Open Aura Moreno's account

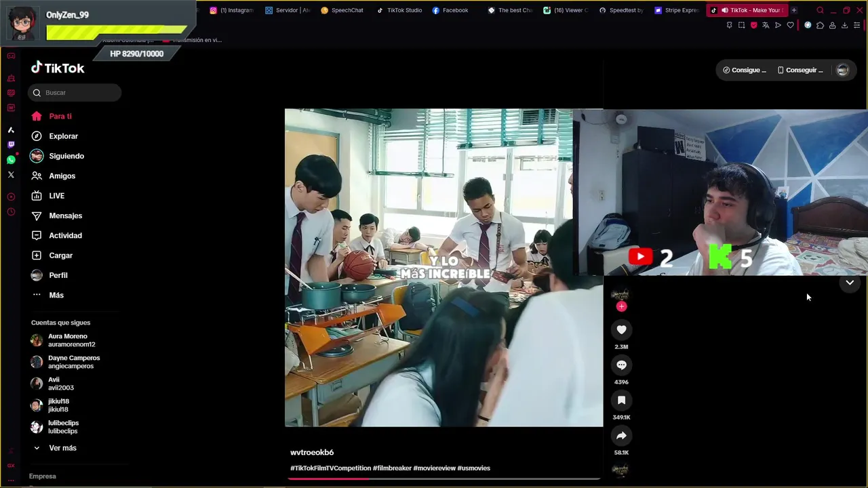tap(63, 340)
